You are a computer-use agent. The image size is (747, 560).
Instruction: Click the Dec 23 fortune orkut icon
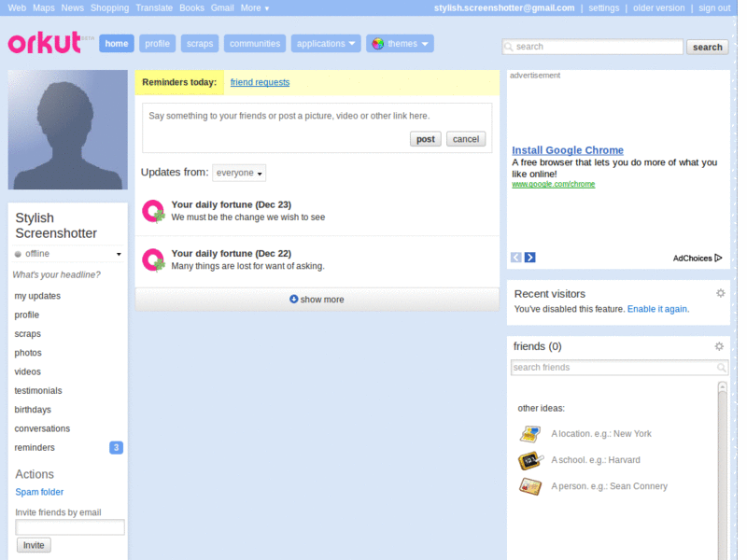(x=153, y=211)
